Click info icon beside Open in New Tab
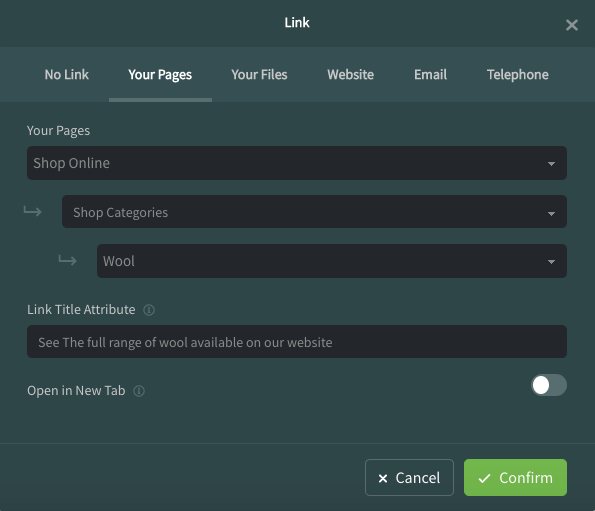 point(139,391)
